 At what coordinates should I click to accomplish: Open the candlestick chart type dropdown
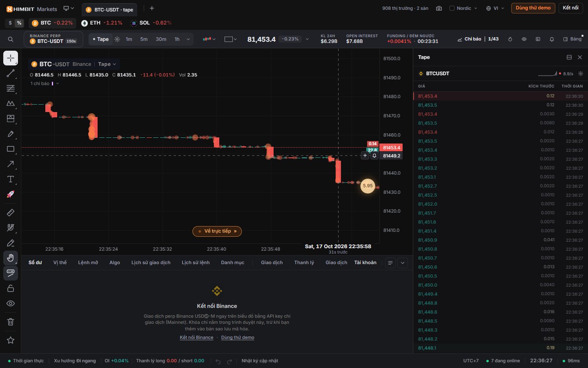(x=209, y=39)
